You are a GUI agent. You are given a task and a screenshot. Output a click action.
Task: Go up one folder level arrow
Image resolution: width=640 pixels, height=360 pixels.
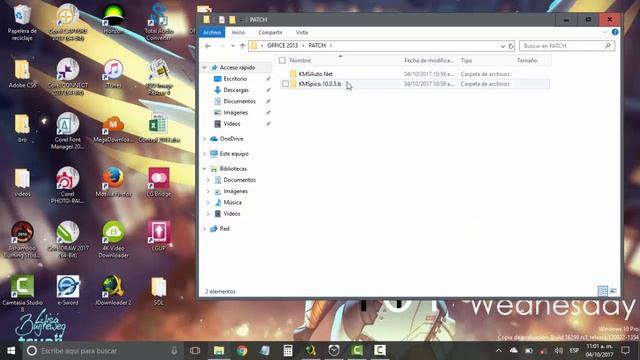242,46
